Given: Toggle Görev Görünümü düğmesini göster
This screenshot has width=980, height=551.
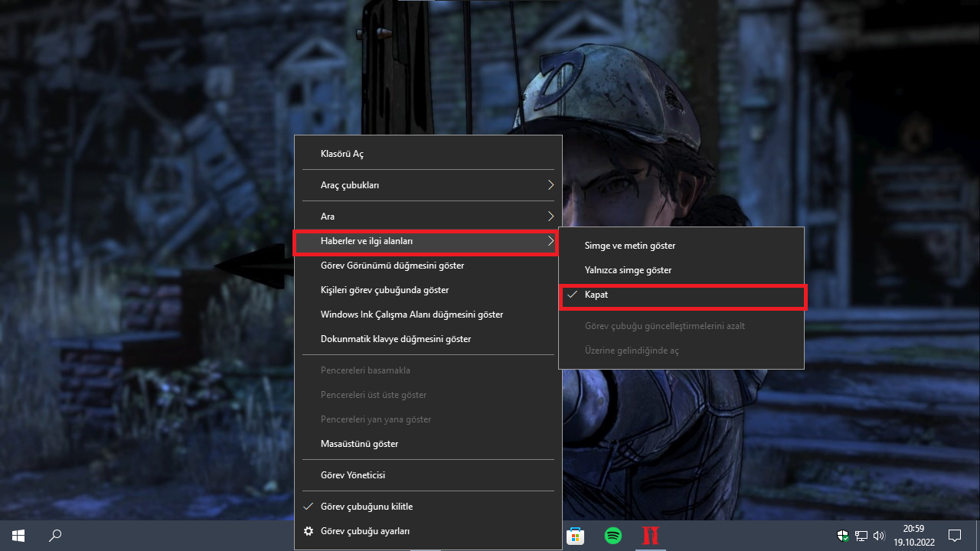Looking at the screenshot, I should click(428, 266).
